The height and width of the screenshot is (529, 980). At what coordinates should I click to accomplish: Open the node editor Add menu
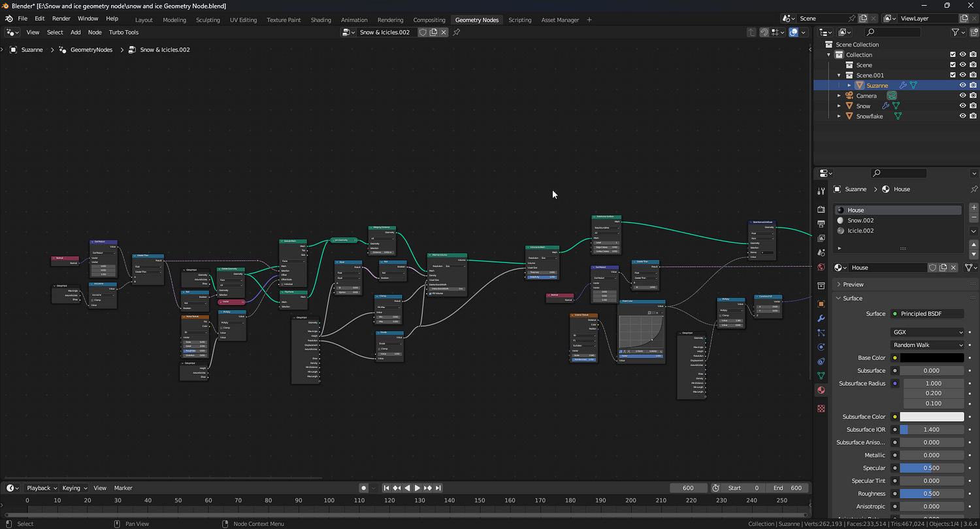click(x=76, y=32)
